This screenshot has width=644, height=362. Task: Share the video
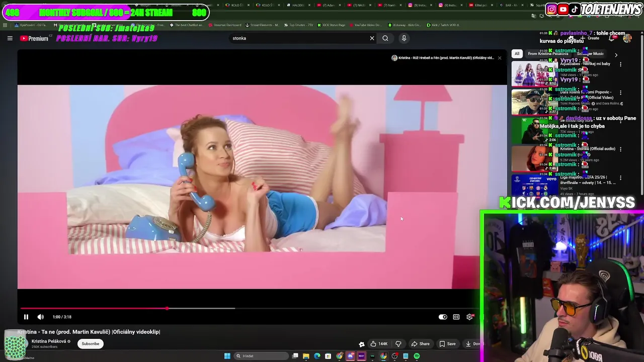(421, 344)
